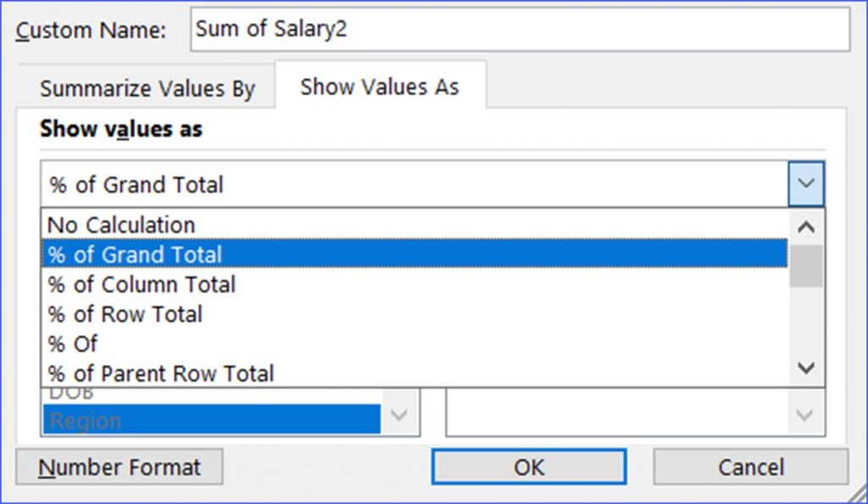
Task: Open the empty Base item dropdown
Action: 803,415
